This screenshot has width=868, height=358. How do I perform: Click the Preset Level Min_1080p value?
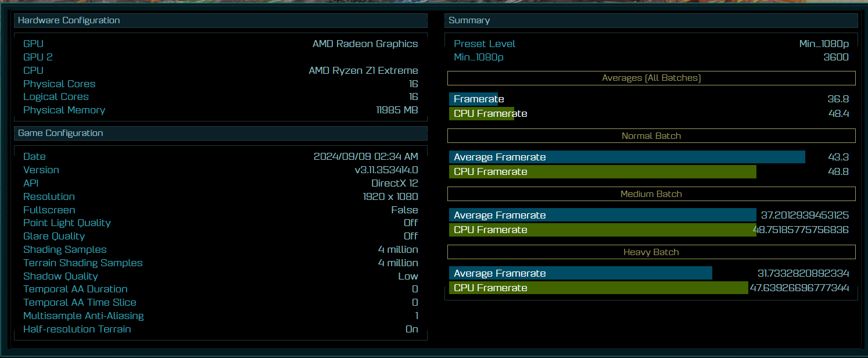824,44
